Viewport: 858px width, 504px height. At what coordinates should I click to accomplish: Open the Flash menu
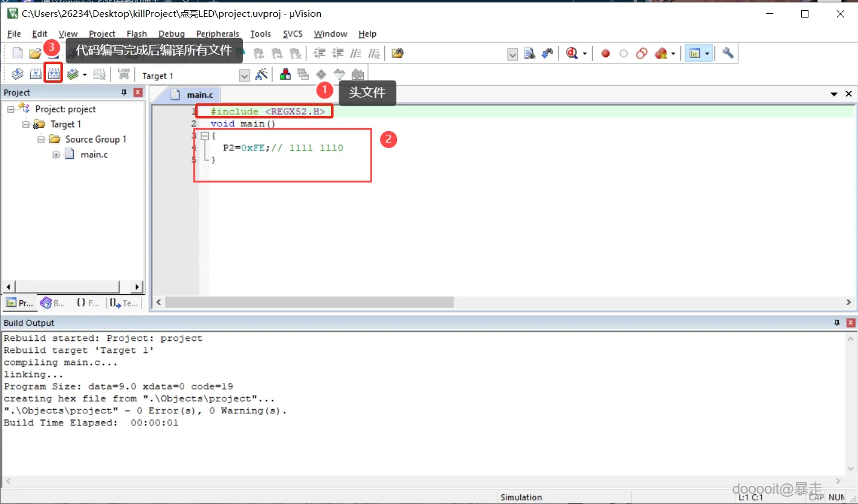(137, 34)
